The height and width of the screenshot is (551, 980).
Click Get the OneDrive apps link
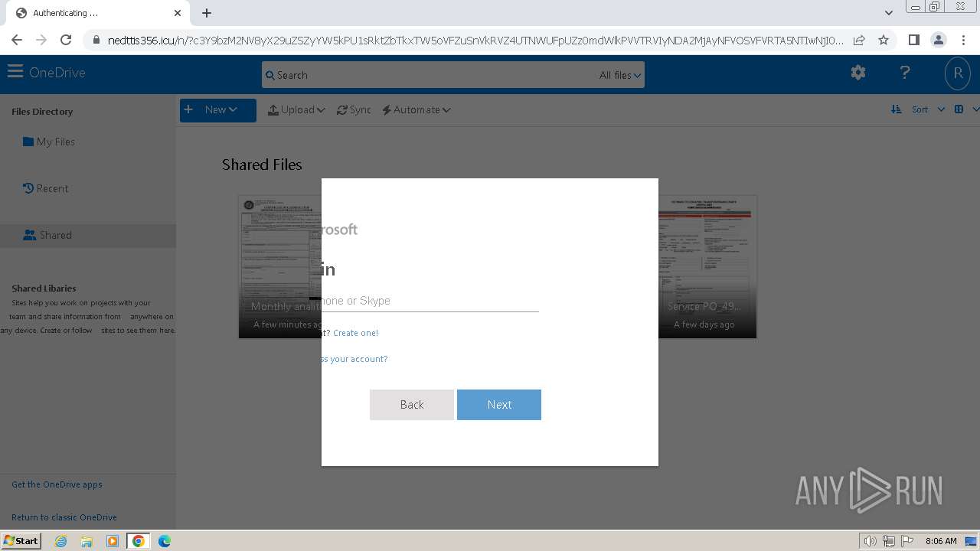pyautogui.click(x=57, y=484)
